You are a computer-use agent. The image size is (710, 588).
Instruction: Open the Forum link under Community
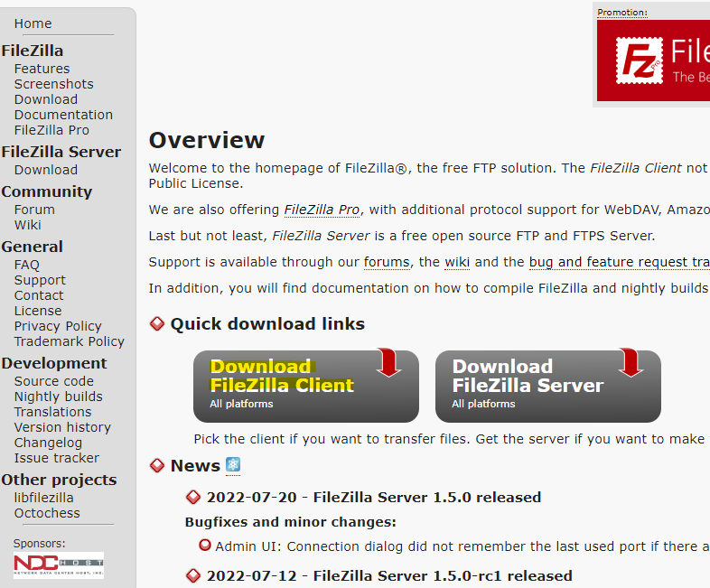[34, 210]
